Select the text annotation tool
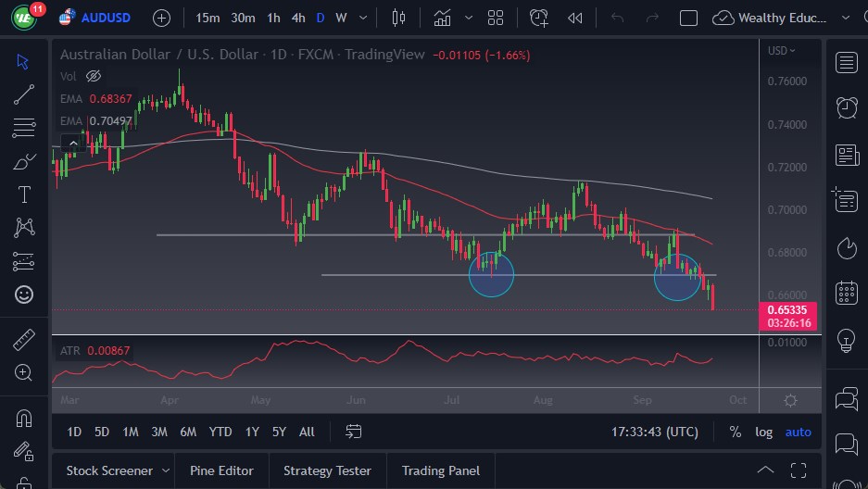This screenshot has width=868, height=489. pos(24,194)
